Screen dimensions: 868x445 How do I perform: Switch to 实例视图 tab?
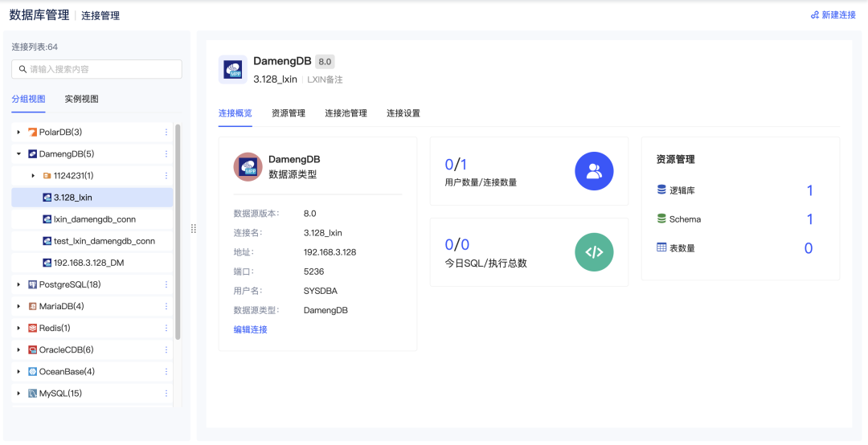[x=81, y=99]
